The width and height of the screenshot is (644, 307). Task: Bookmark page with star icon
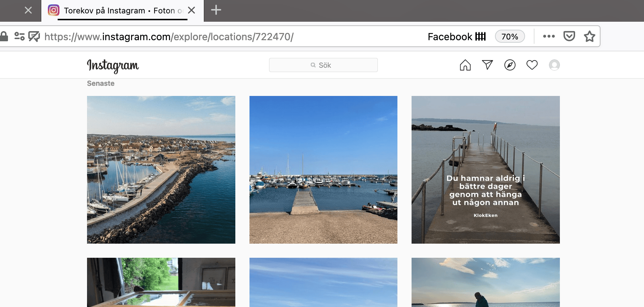589,37
